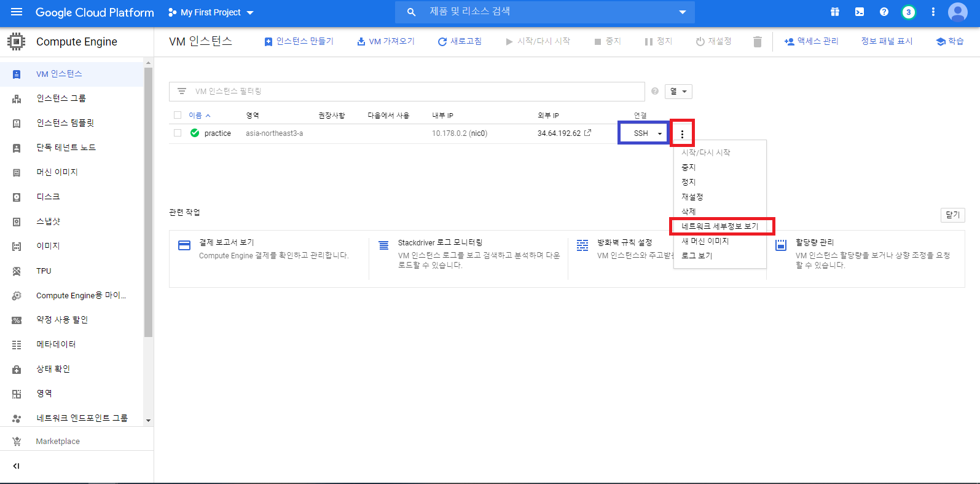Screen dimensions: 980x484
Task: Select 재설정 from the context menu
Action: pyautogui.click(x=692, y=197)
